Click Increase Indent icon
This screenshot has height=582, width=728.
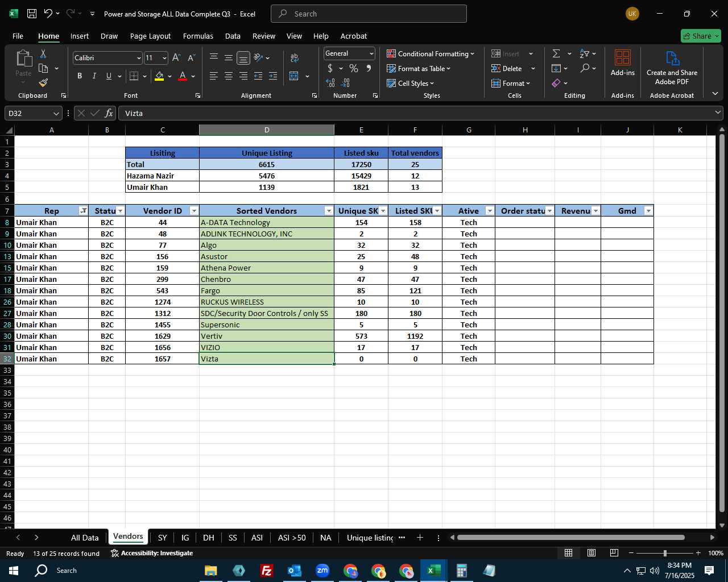pos(273,76)
